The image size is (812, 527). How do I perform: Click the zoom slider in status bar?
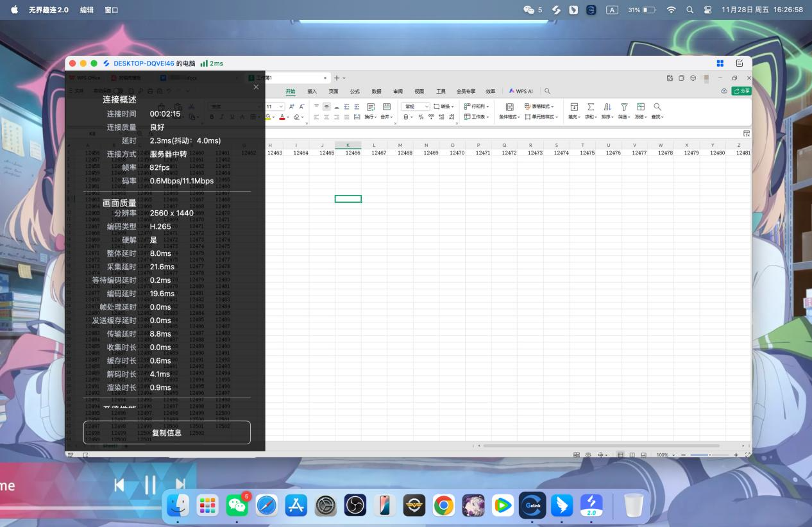coord(709,455)
